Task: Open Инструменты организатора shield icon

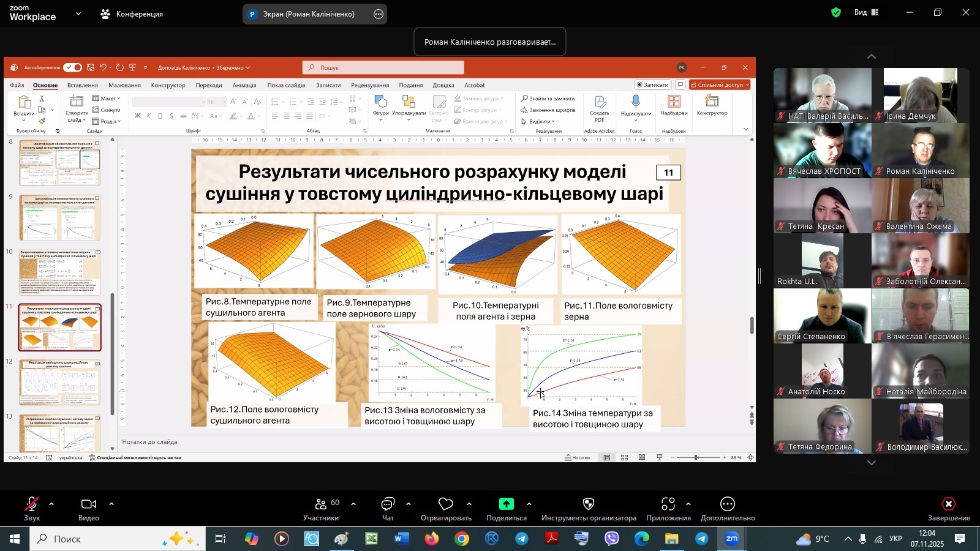Action: [x=589, y=504]
